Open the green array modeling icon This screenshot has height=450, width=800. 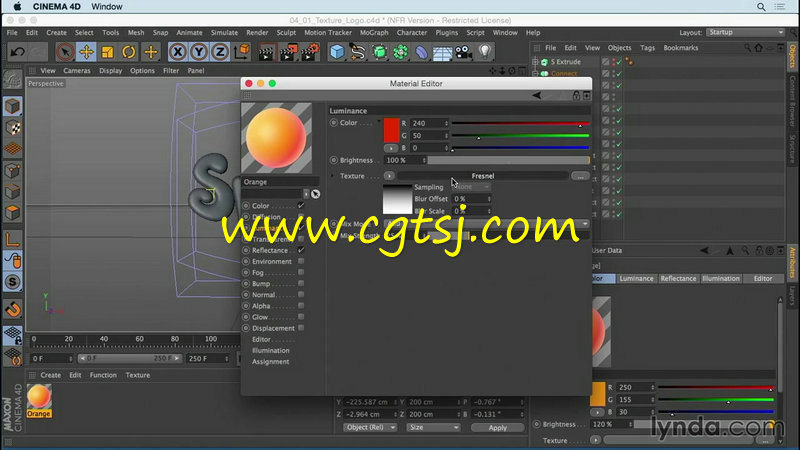tap(401, 52)
